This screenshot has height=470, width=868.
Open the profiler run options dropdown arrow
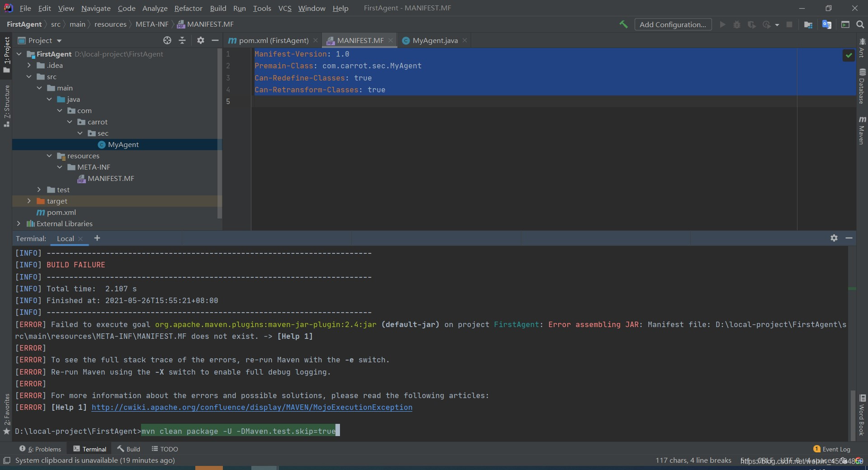click(x=777, y=25)
